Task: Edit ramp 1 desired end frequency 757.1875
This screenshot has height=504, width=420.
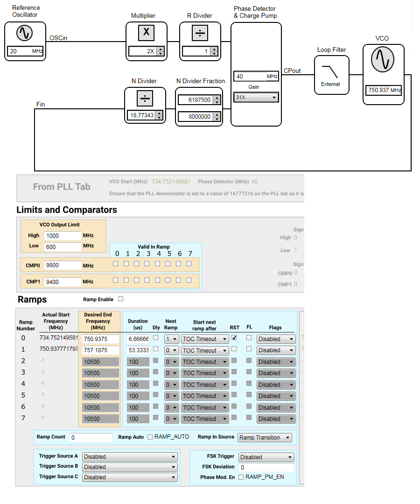Action: click(100, 350)
